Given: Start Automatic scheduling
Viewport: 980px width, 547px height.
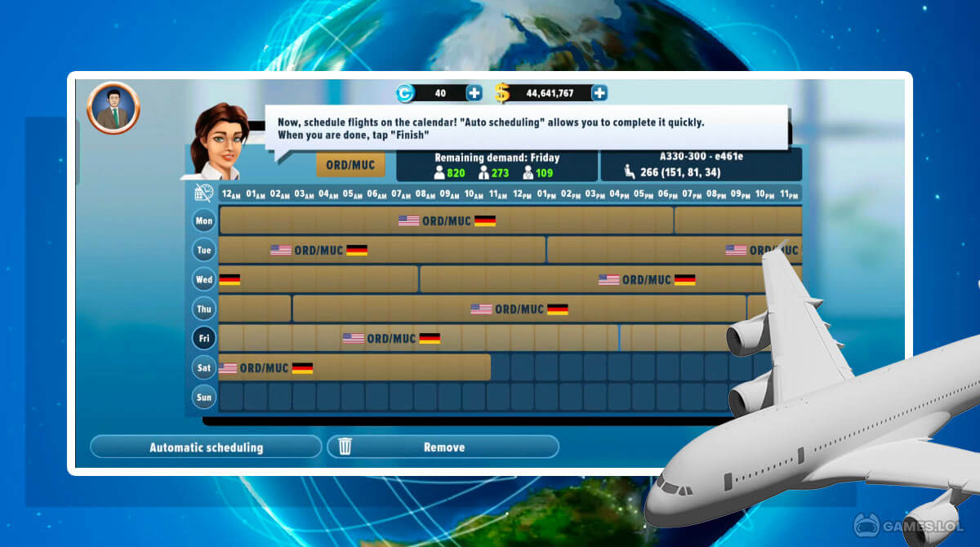Looking at the screenshot, I should (x=206, y=447).
